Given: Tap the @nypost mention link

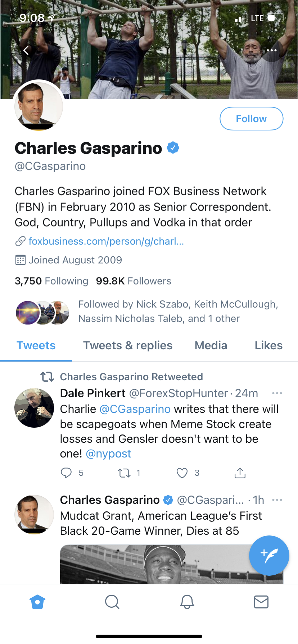Looking at the screenshot, I should click(x=108, y=454).
